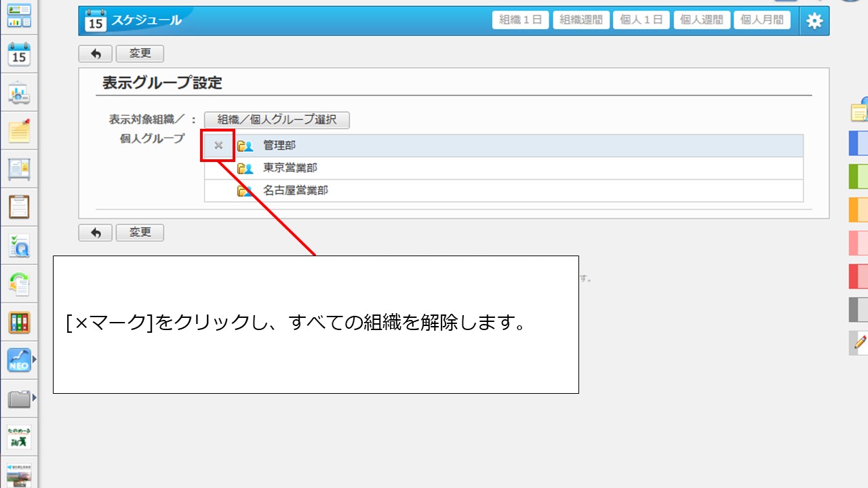The height and width of the screenshot is (488, 868).
Task: Open the green circular arrows document icon
Action: [19, 283]
